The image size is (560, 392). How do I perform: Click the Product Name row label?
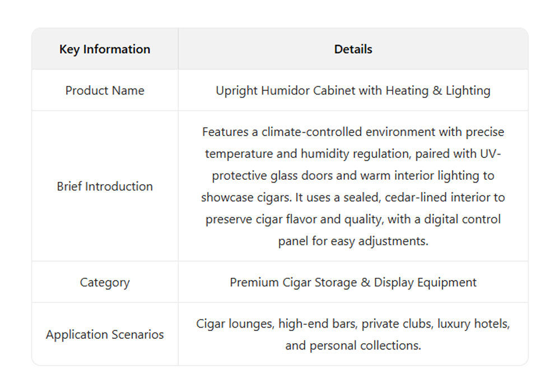(x=105, y=91)
